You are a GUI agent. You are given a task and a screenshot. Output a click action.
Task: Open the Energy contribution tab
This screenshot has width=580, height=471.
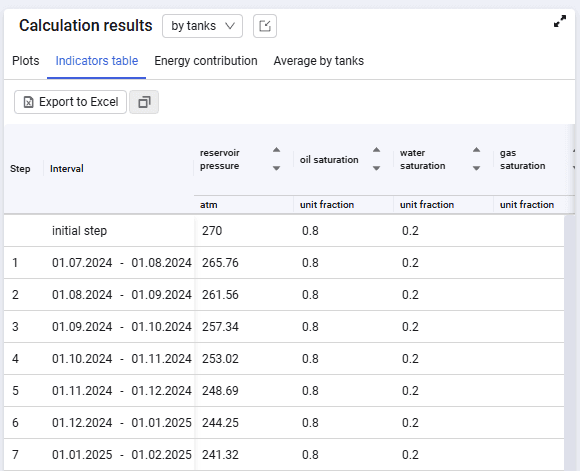206,61
